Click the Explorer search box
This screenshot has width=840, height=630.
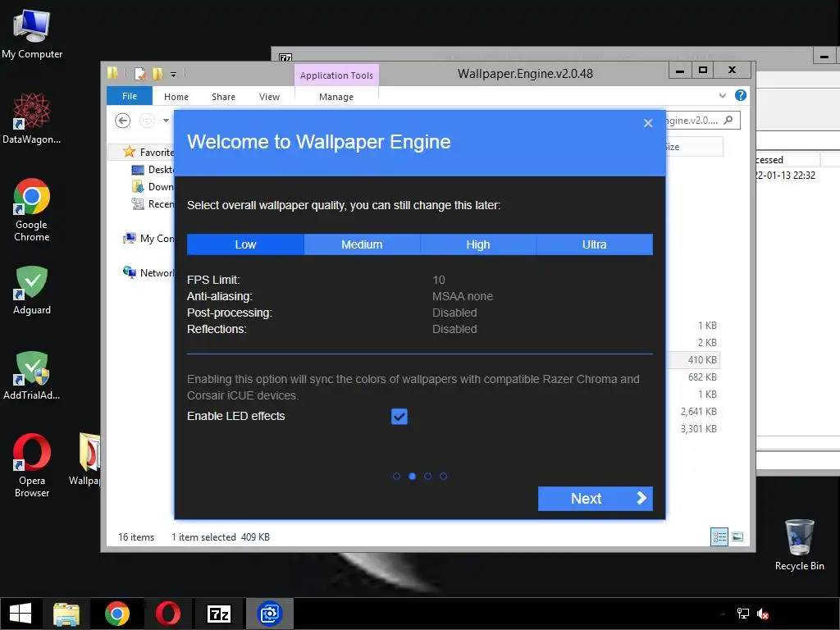(702, 120)
